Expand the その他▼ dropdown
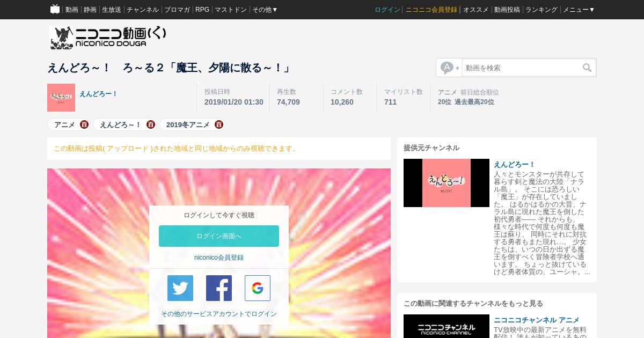 tap(265, 10)
